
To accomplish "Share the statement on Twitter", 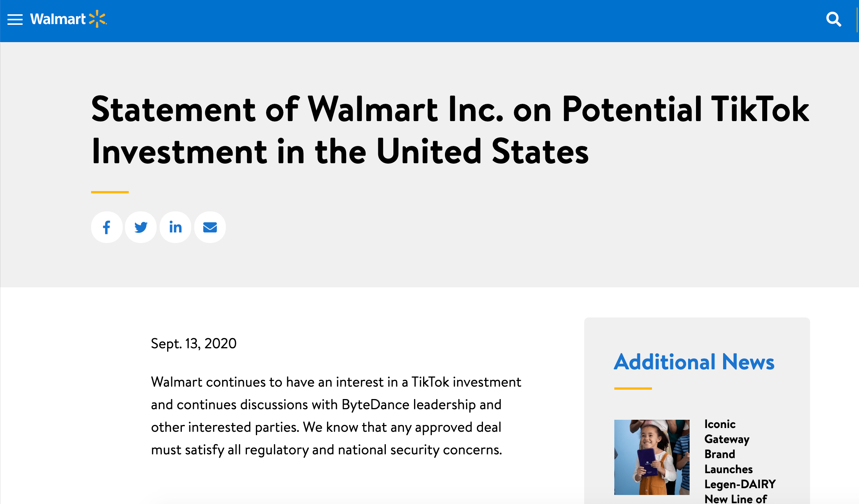I will click(x=141, y=227).
